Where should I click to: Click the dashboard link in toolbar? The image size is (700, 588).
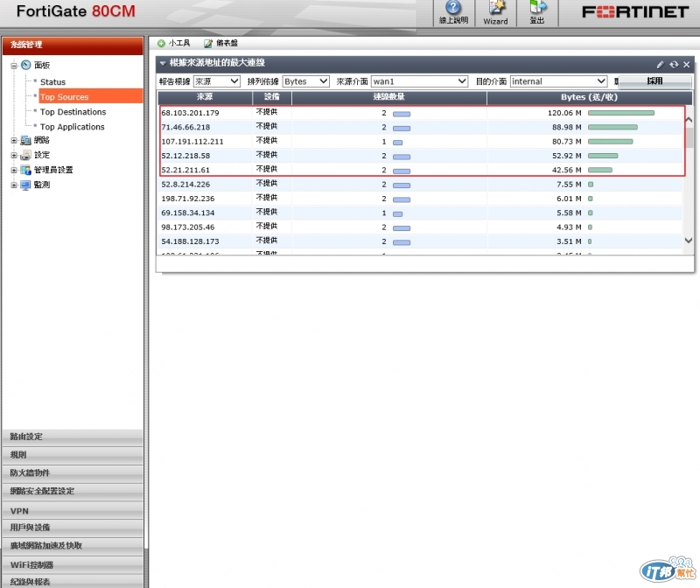pyautogui.click(x=227, y=43)
